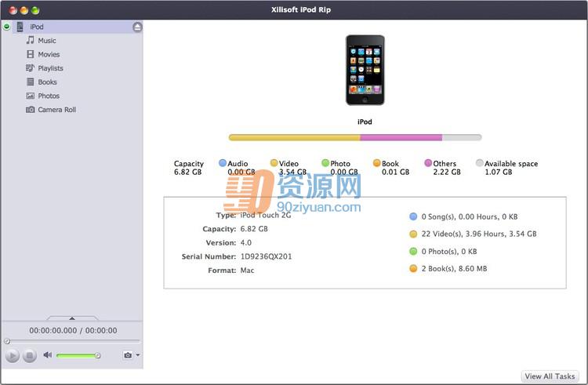The width and height of the screenshot is (588, 385).
Task: Click the blue songs summary dot
Action: 413,216
